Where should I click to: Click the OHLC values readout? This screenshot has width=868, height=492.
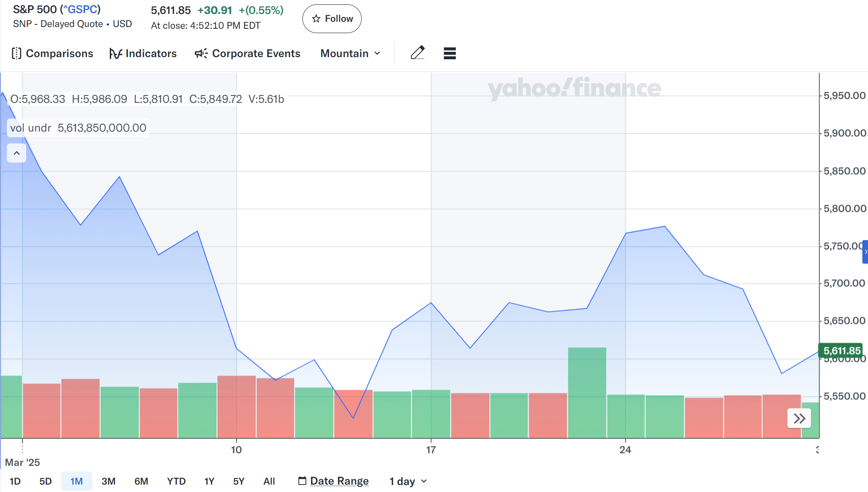tap(147, 99)
